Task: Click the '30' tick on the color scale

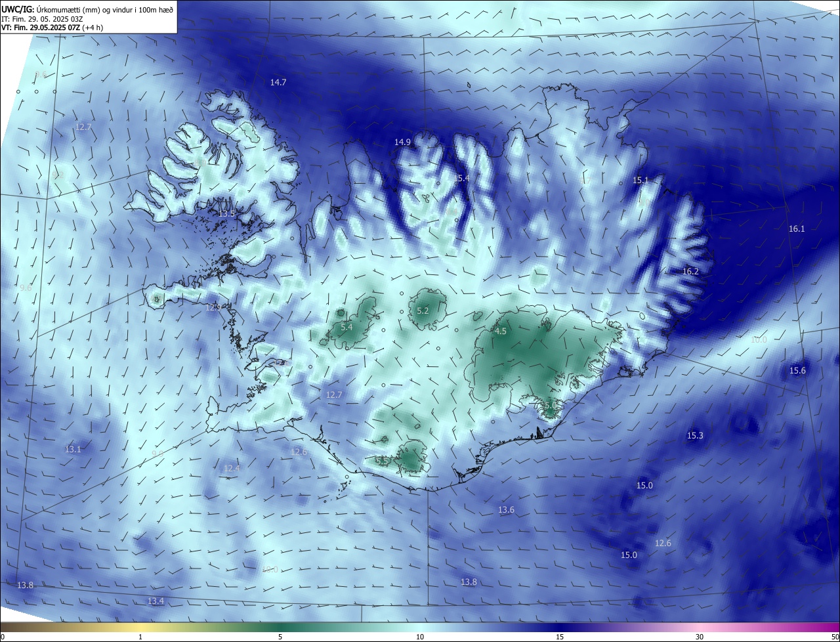Action: click(x=700, y=637)
